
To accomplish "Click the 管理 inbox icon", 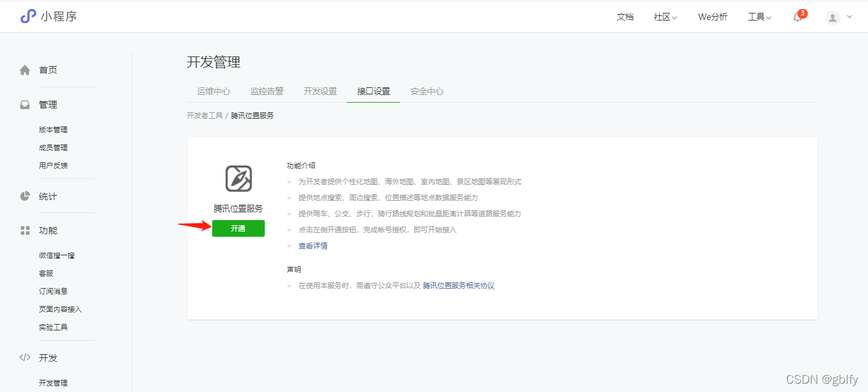I will pos(25,105).
